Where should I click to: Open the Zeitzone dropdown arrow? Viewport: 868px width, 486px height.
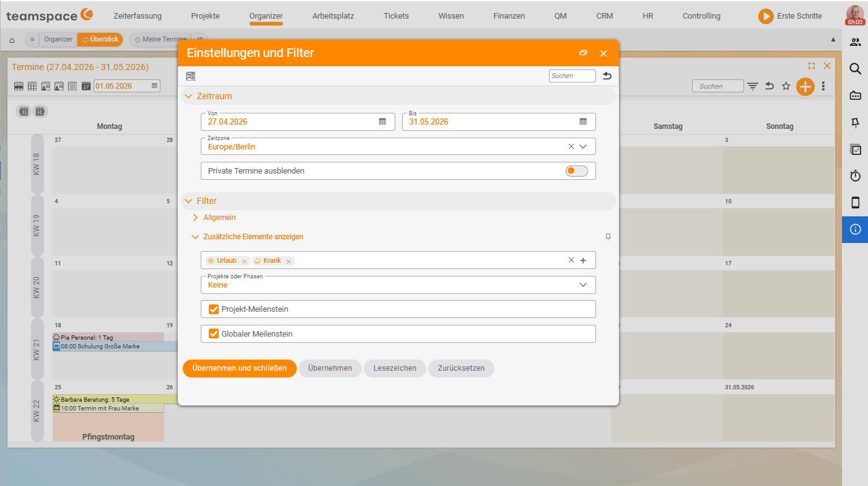point(583,147)
